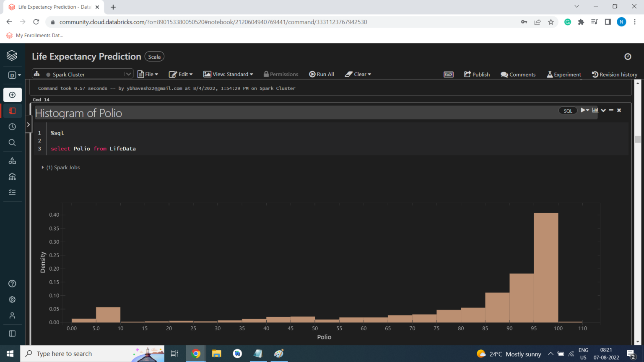
Task: Open the Search magnifier in left sidebar
Action: [x=12, y=142]
